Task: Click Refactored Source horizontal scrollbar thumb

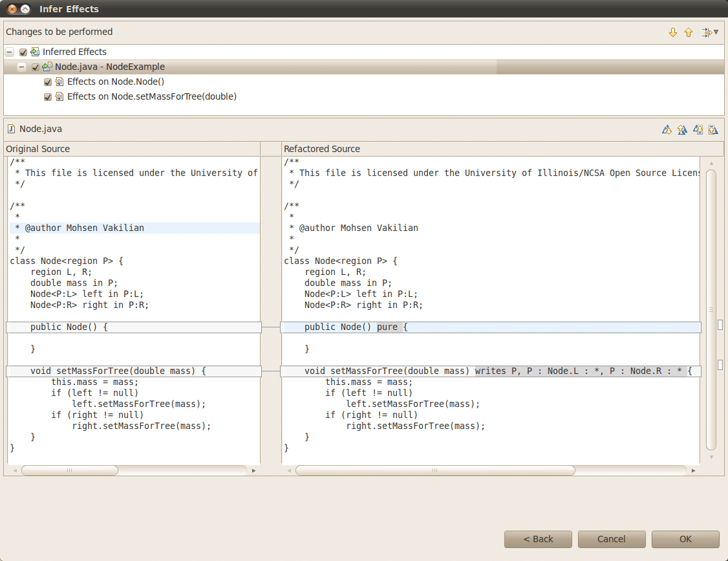Action: (x=435, y=470)
